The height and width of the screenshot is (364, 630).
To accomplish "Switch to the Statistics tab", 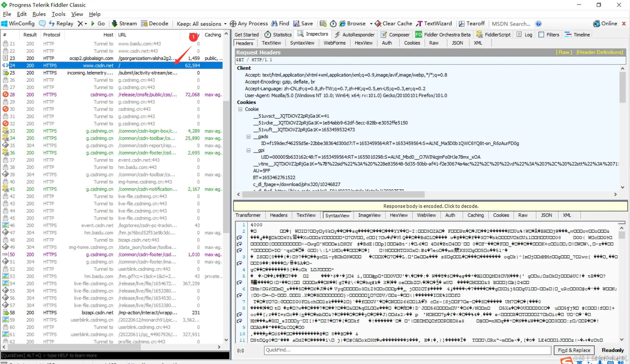I will [278, 35].
